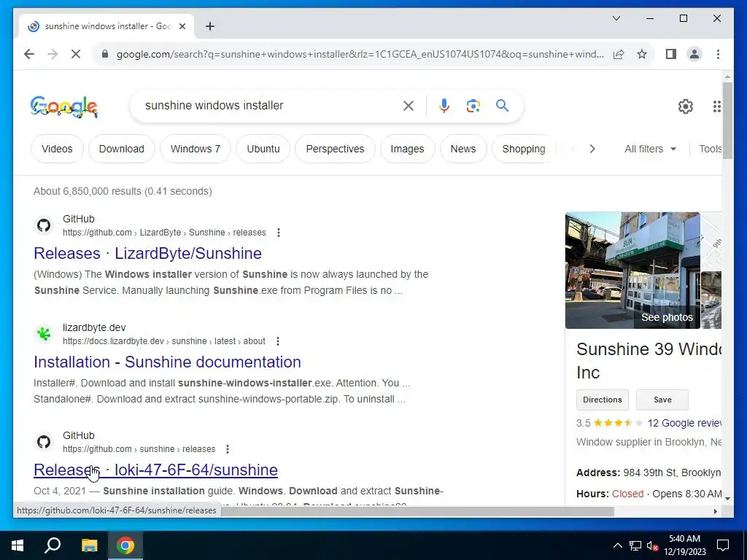Click GitHub favicon of loki-47-6F-64 result
This screenshot has height=560, width=747.
point(44,442)
